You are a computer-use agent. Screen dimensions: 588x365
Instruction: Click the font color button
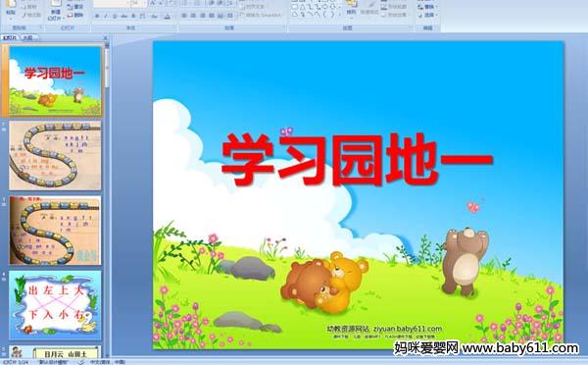pyautogui.click(x=168, y=16)
